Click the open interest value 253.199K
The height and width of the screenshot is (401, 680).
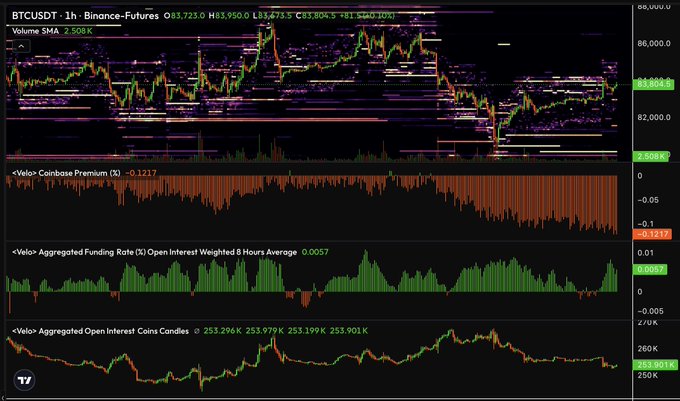tap(307, 331)
